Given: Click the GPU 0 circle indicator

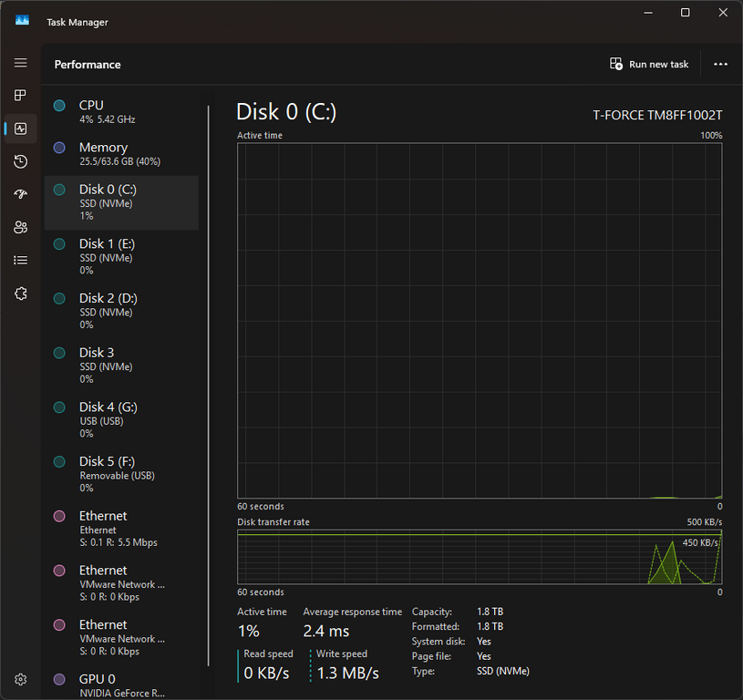Looking at the screenshot, I should [59, 679].
